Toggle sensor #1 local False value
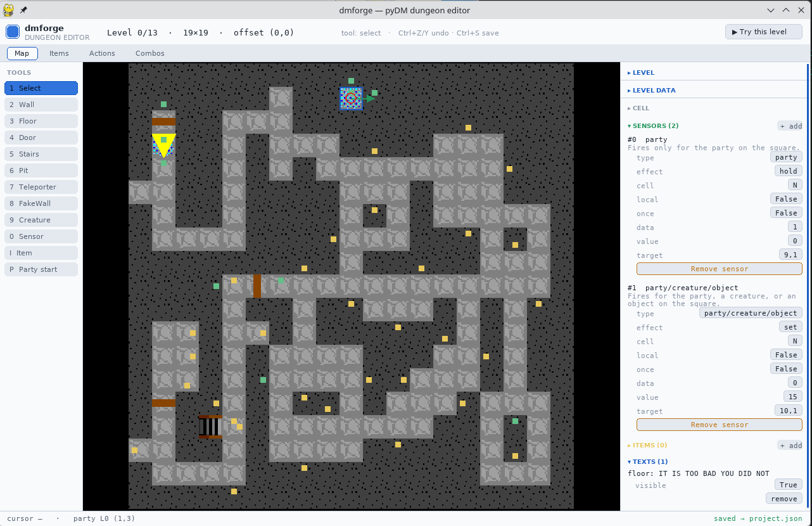812x526 pixels. [x=786, y=355]
